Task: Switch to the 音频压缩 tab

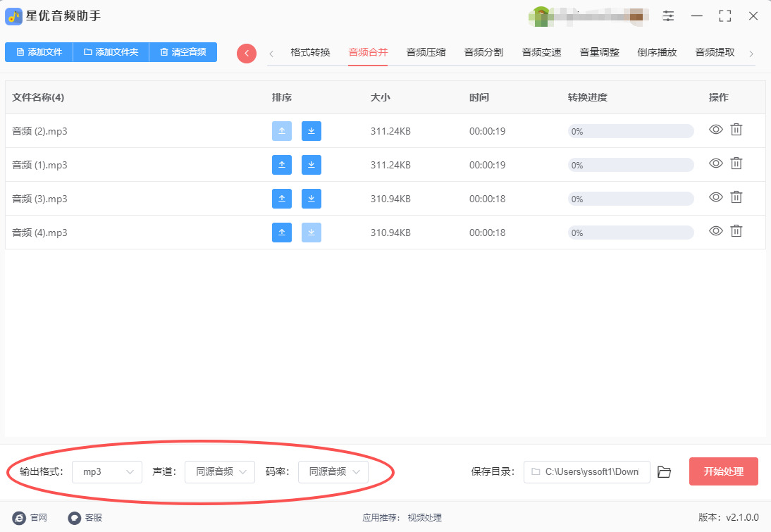Action: tap(426, 52)
